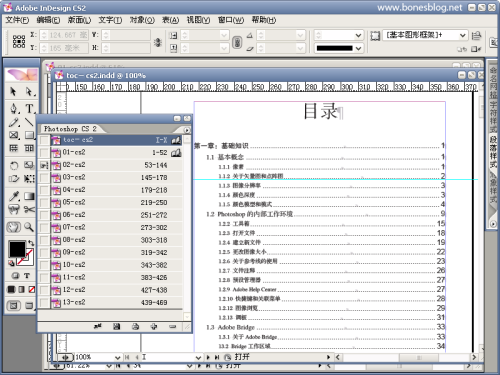This screenshot has width=500, height=375.
Task: Go to first page in toc-cs2 window
Action: (127, 357)
